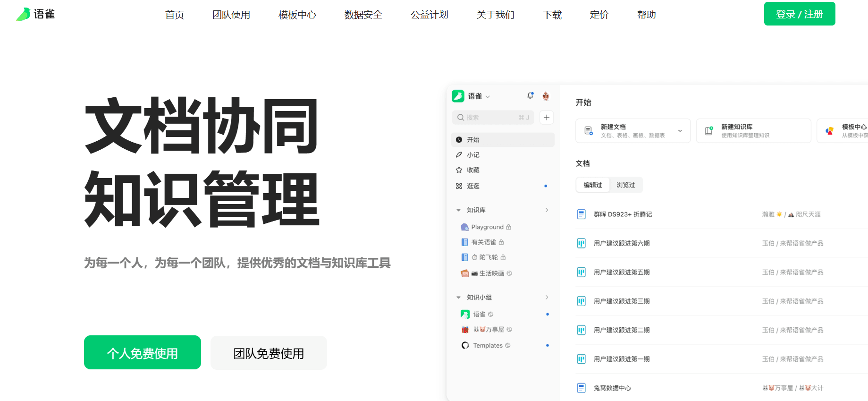Screen dimensions: 868x401
Task: Click the 新建知识库 book icon
Action: 709,131
